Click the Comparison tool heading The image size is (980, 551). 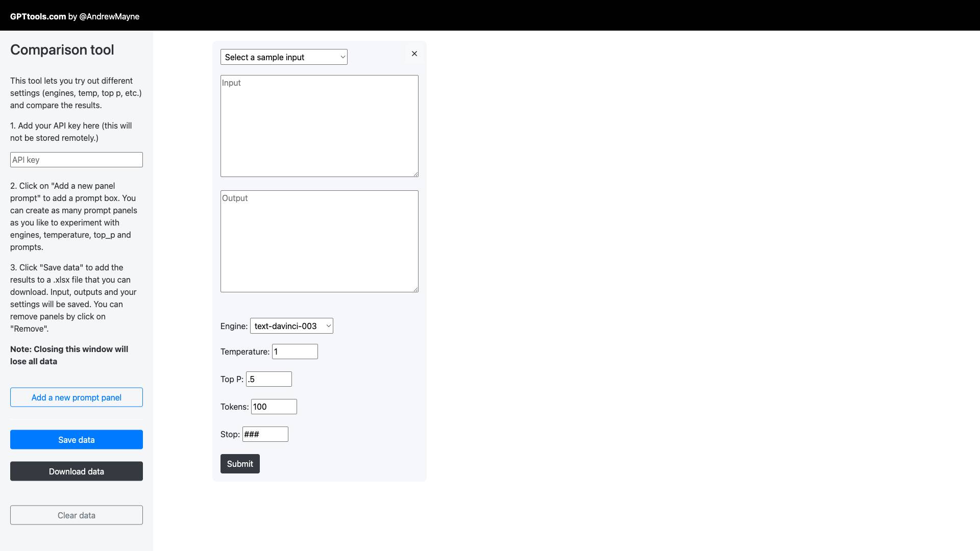point(62,50)
